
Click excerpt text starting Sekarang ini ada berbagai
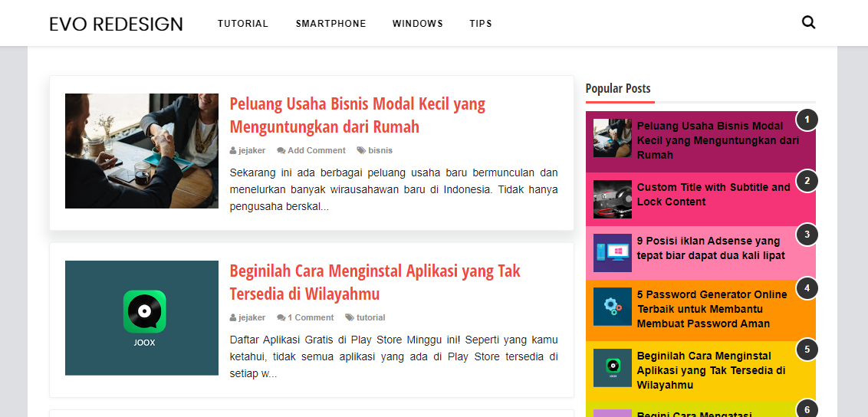coord(393,189)
